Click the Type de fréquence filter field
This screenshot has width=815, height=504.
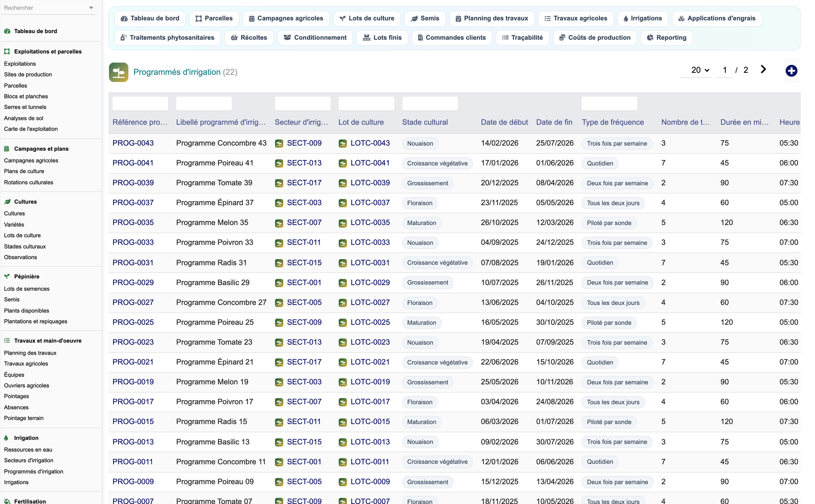(x=609, y=103)
